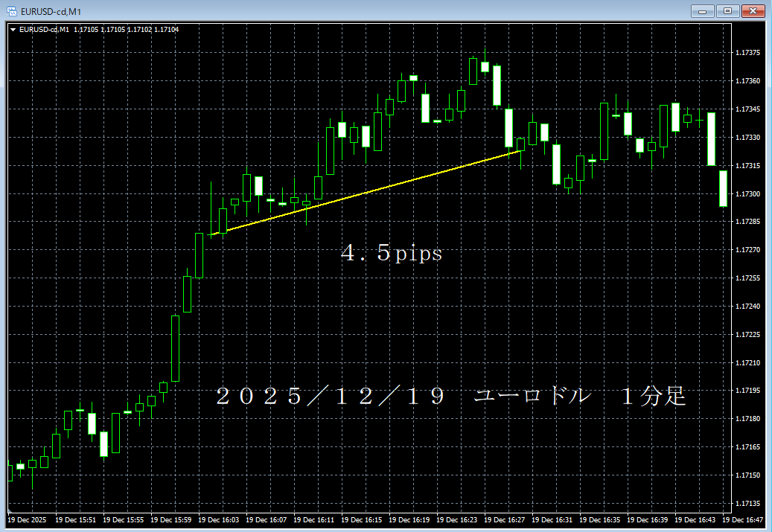Click the 1.17240 price scale label
The image size is (772, 532).
747,306
